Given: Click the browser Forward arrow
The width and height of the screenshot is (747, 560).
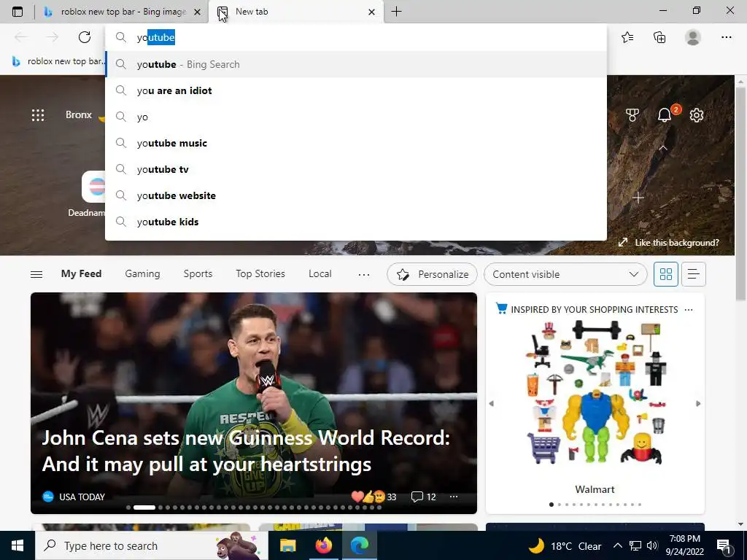Looking at the screenshot, I should point(53,37).
